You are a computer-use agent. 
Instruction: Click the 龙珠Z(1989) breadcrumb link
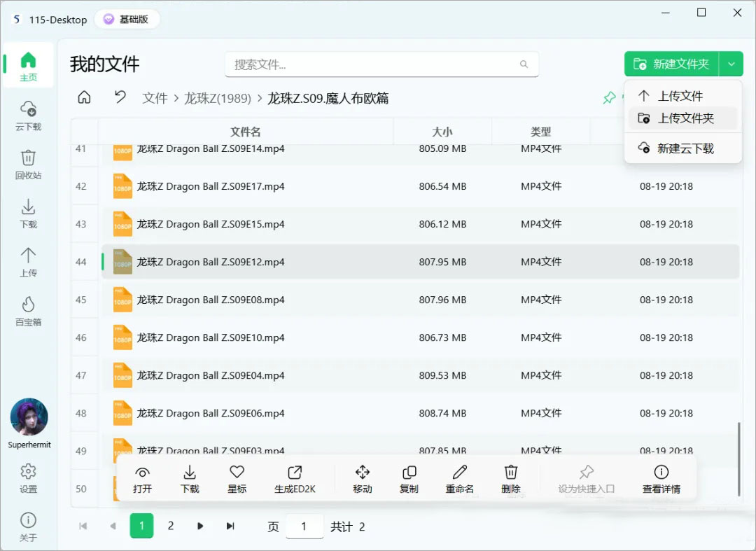coord(218,98)
